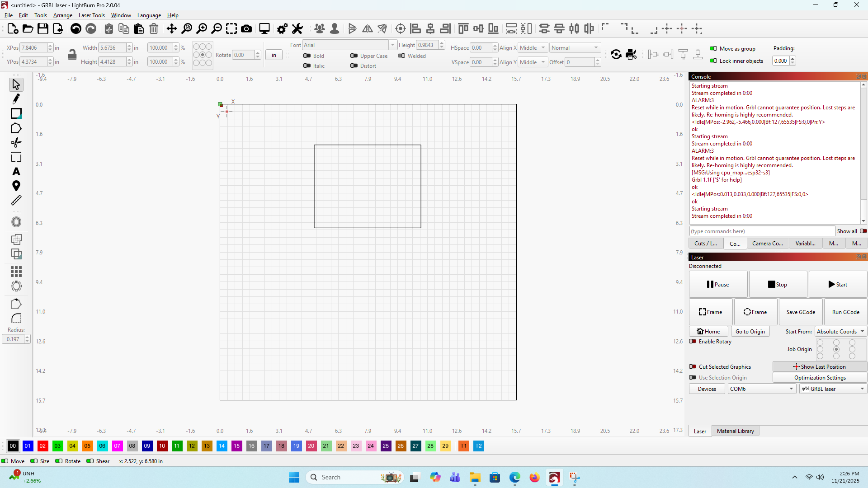Expand the Start From dropdown
This screenshot has height=488, width=868.
coord(840,332)
